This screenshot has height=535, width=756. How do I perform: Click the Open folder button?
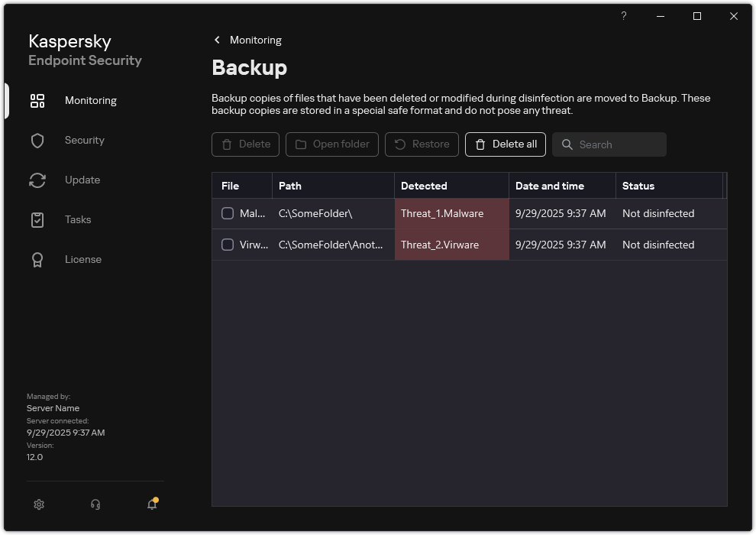[331, 144]
